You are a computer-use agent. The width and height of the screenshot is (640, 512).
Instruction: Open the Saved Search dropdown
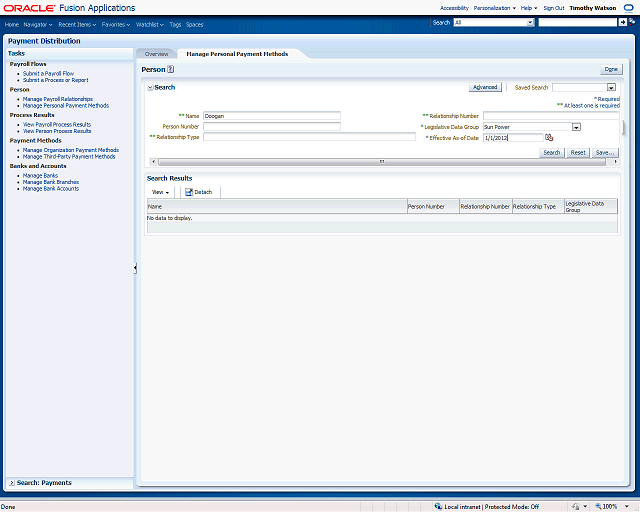(611, 88)
